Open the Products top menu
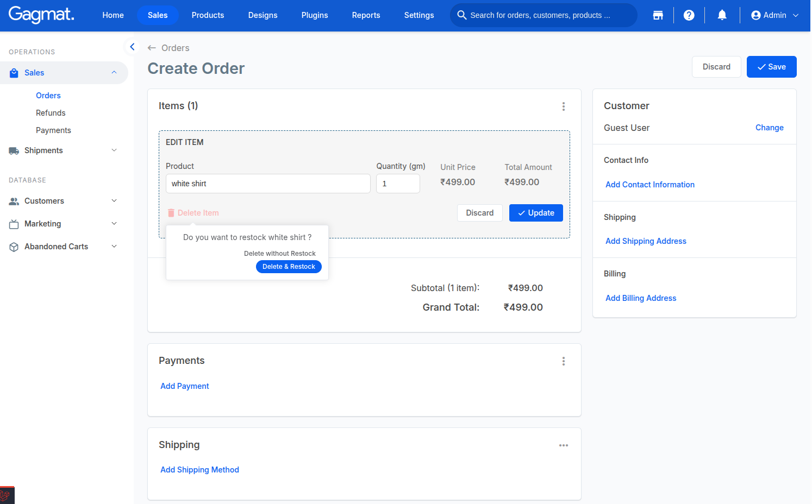Viewport: 812px width, 504px height. [208, 15]
